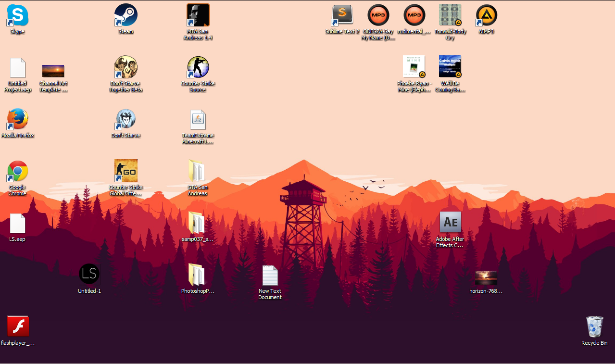Screen dimensions: 615x364
Task: Select the MTA San Andreas 1.4 icon
Action: (198, 15)
